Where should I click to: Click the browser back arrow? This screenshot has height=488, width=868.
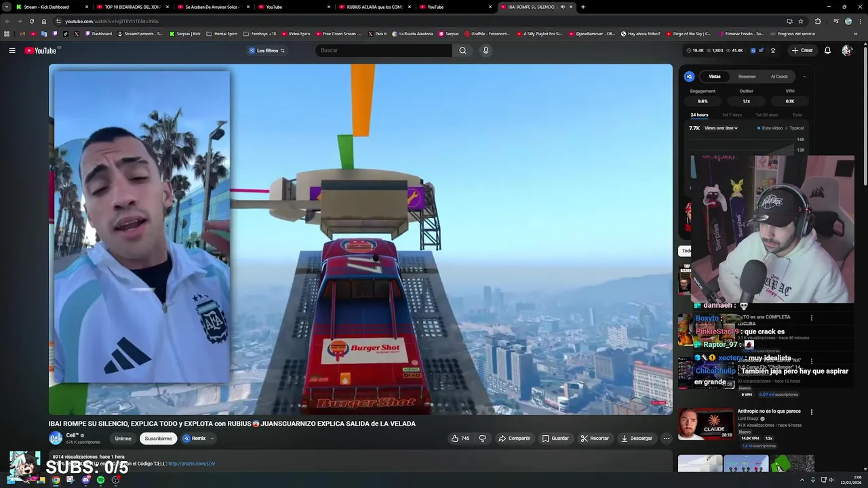[7, 21]
